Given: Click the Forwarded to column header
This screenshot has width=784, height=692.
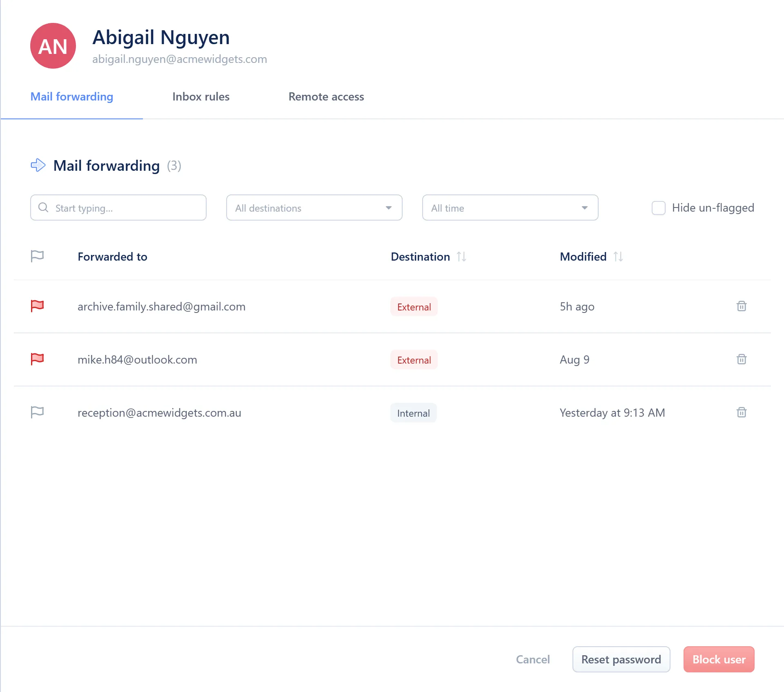Looking at the screenshot, I should coord(112,257).
